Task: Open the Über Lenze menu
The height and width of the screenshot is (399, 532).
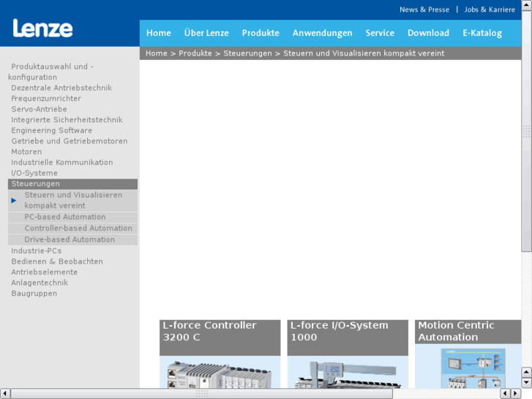Action: [206, 33]
